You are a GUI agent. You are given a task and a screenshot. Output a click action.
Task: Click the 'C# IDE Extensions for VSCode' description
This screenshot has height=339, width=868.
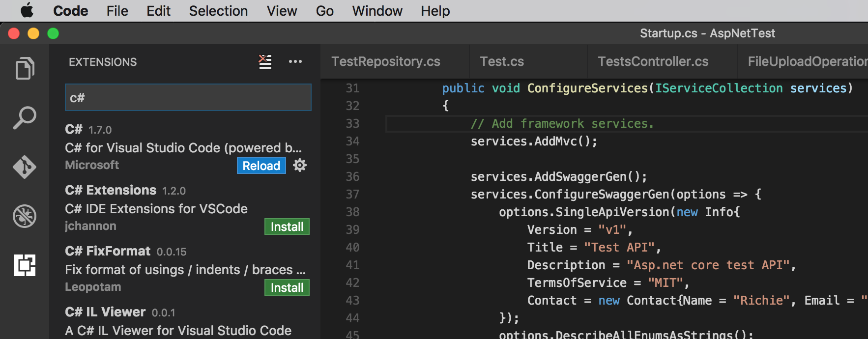(156, 209)
